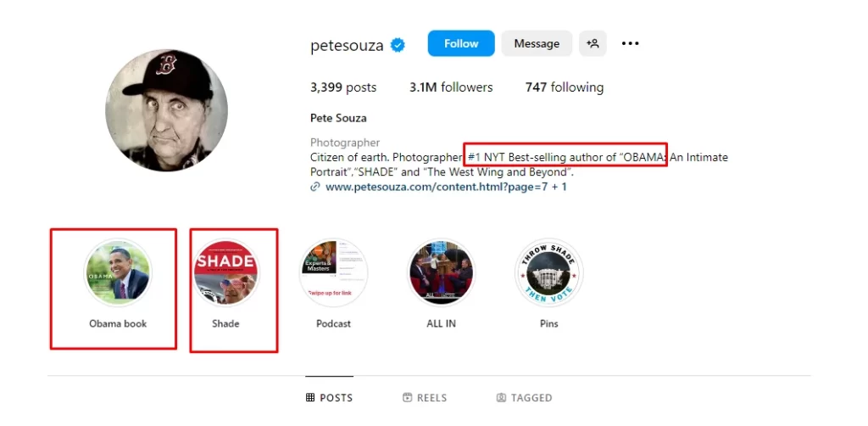Click the blue verified badge icon
The width and height of the screenshot is (868, 426).
398,45
